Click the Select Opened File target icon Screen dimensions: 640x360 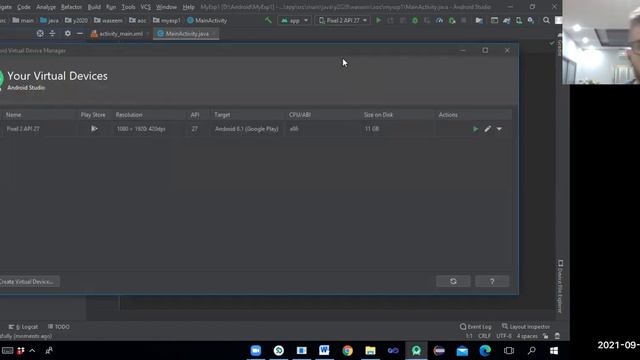point(40,34)
